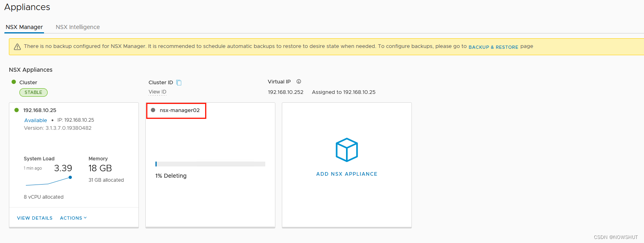Click the Version: 3.1.3.7.0.19380482 text
The height and width of the screenshot is (243, 644).
tap(58, 128)
